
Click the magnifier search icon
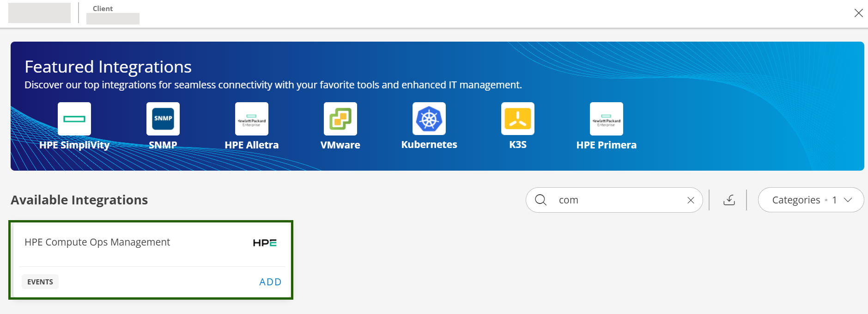coord(540,200)
